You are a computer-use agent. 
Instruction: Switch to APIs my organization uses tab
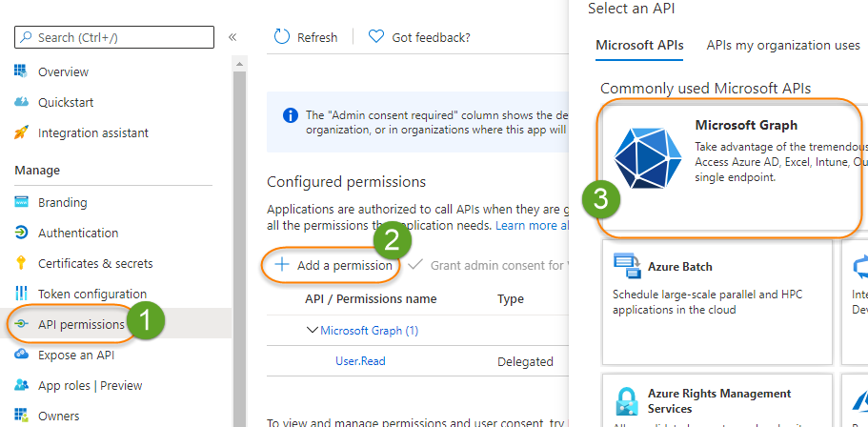tap(783, 46)
